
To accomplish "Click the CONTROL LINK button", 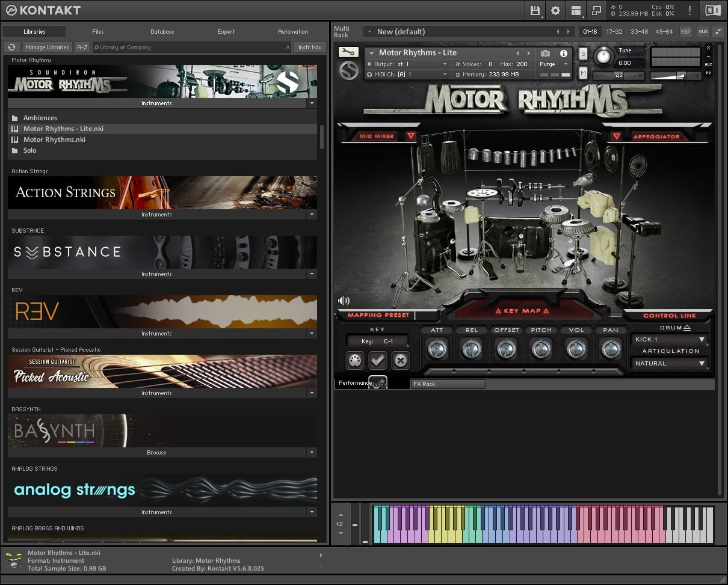I will click(x=669, y=315).
